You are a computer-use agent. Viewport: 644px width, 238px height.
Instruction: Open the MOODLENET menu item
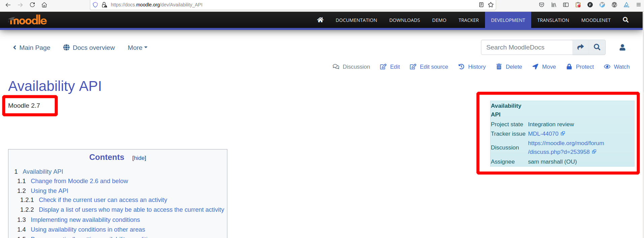click(596, 20)
